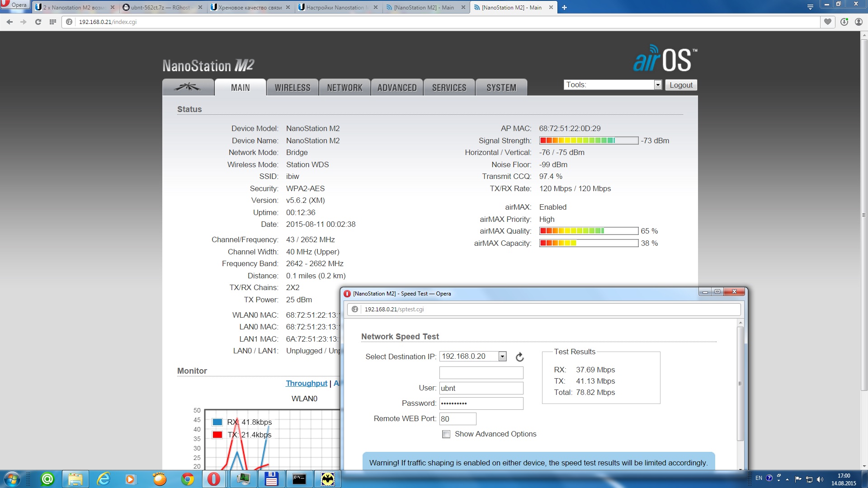Close the active '[NanoStation M2] - Main' tab
This screenshot has height=488, width=868.
tap(551, 7)
